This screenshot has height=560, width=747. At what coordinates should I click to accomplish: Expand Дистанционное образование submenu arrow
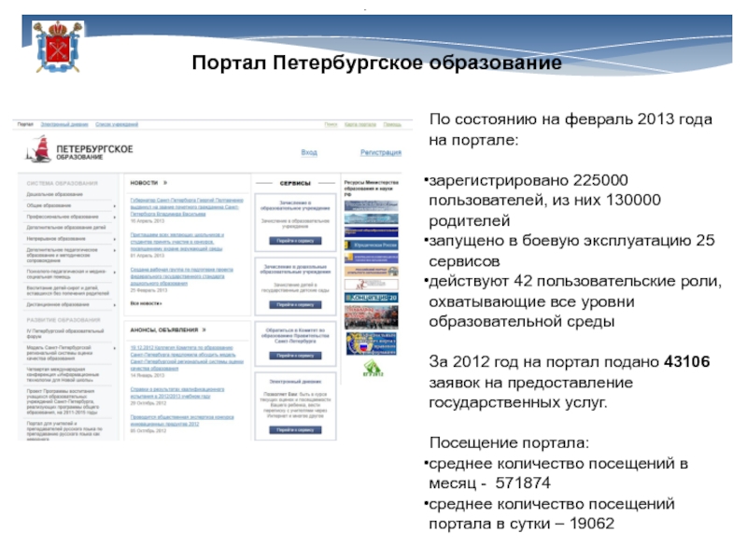115,304
